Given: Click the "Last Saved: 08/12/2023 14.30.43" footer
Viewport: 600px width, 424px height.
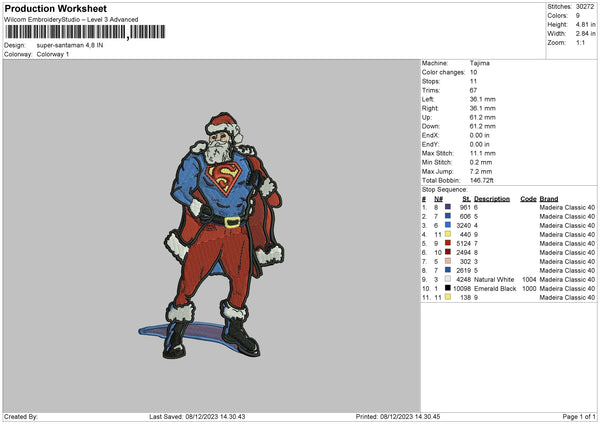Looking at the screenshot, I should [x=197, y=416].
